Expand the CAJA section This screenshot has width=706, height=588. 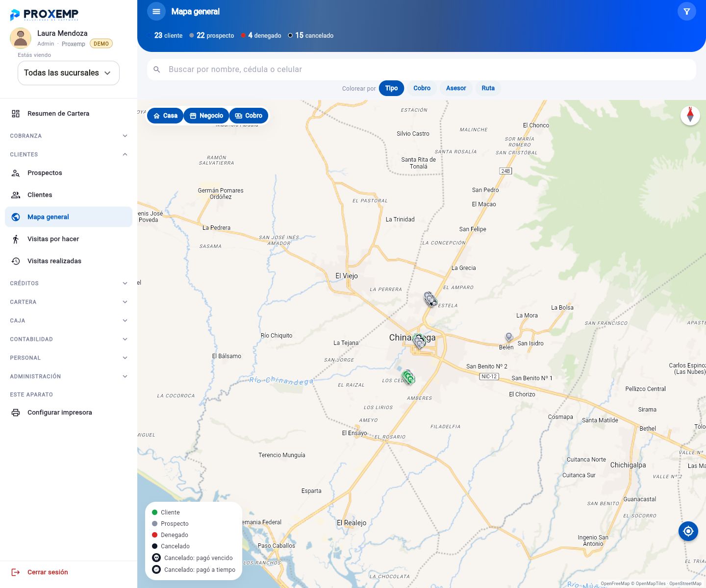(x=69, y=320)
